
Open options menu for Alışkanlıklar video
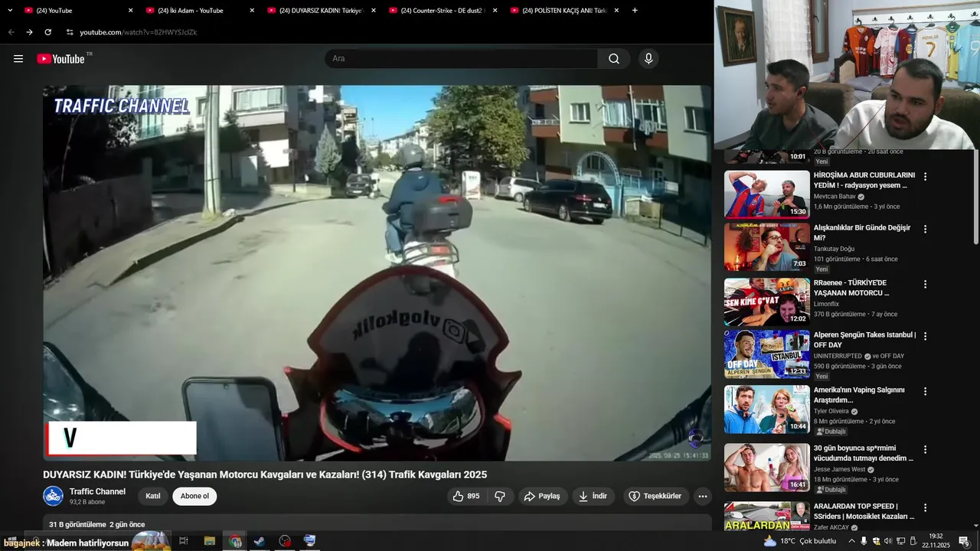click(925, 229)
